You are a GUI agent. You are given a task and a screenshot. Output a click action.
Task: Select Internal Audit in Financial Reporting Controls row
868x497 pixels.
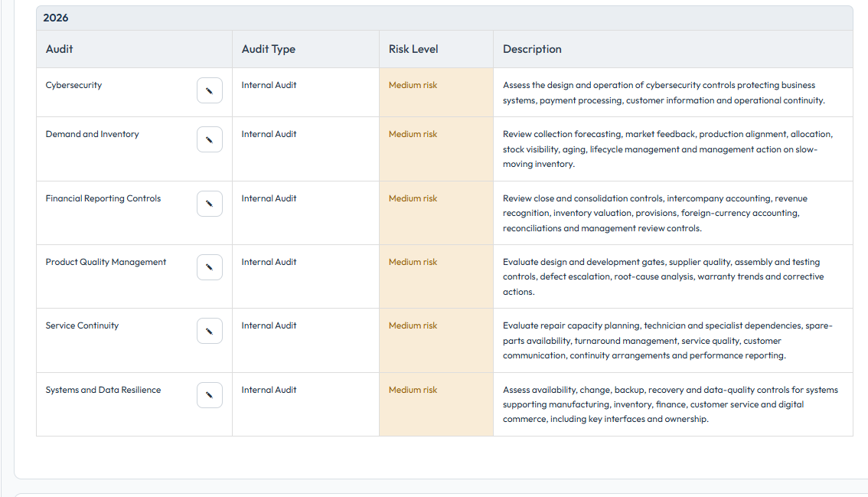point(269,198)
